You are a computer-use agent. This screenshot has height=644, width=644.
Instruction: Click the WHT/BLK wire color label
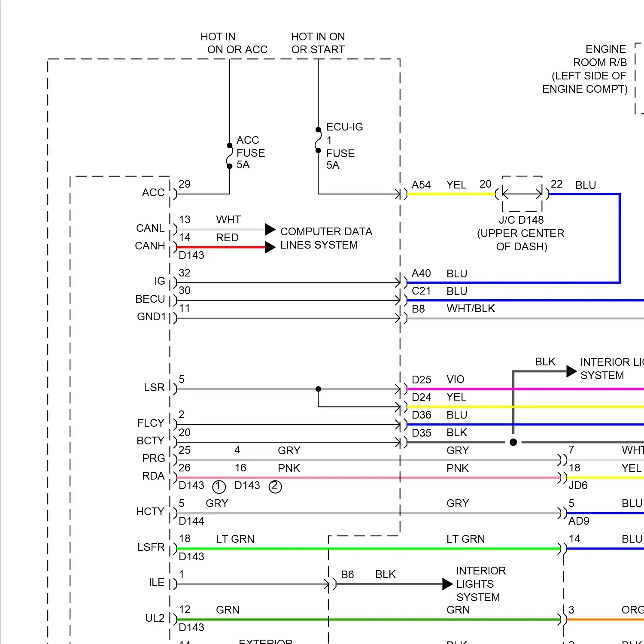(x=471, y=308)
